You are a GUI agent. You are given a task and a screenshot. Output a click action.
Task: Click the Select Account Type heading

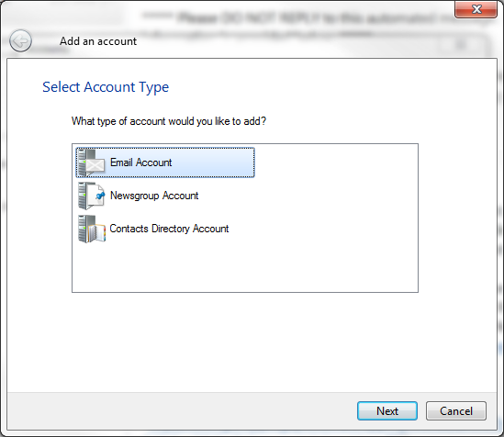(x=106, y=87)
